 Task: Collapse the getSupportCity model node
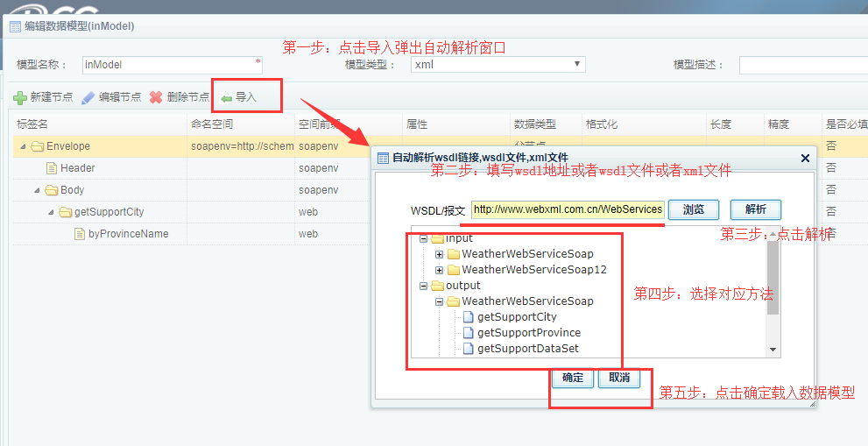[x=51, y=212]
